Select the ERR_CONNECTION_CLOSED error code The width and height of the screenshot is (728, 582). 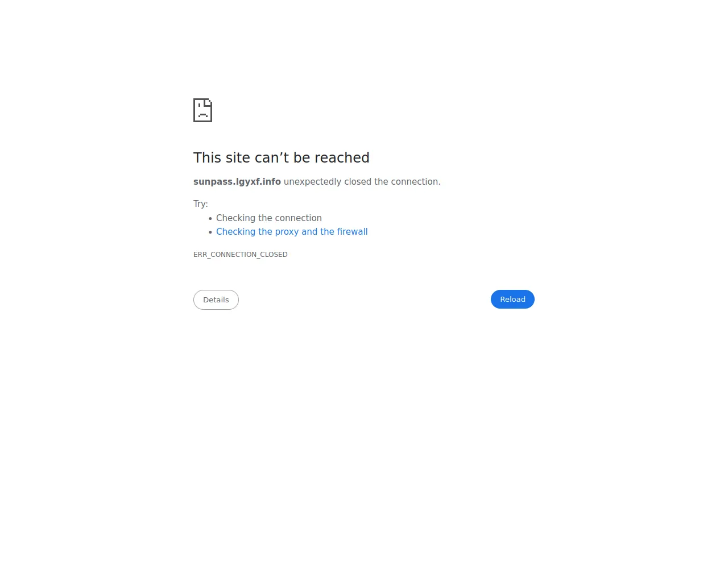[x=241, y=255]
